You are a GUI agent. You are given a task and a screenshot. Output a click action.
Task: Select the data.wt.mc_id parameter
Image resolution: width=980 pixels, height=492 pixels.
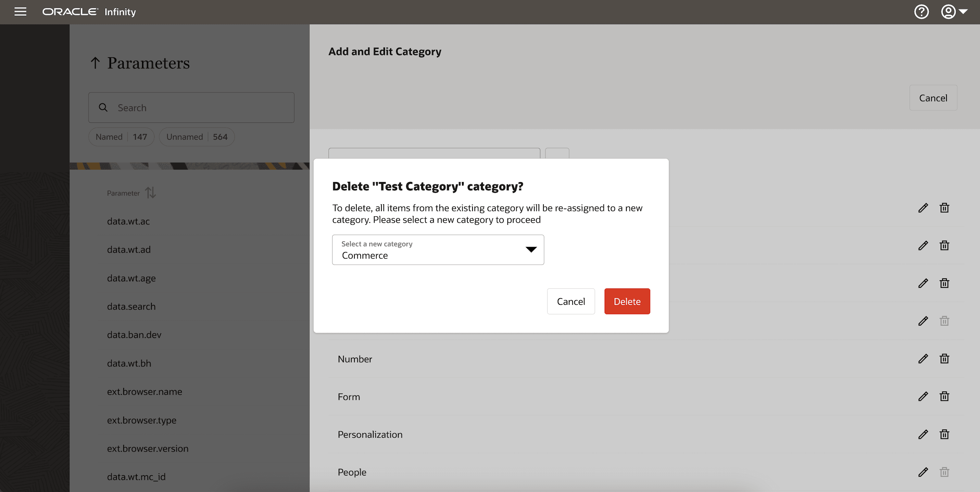coord(136,477)
